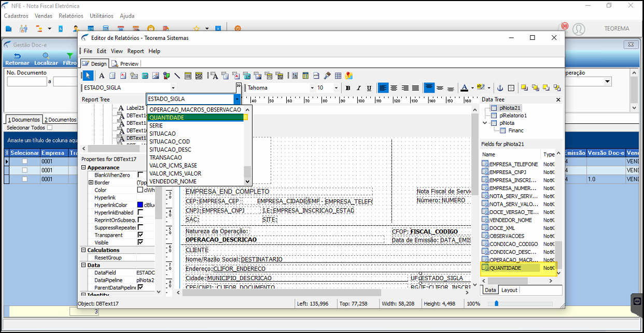Choose the Line drawing tool
The image size is (644, 333).
click(177, 76)
